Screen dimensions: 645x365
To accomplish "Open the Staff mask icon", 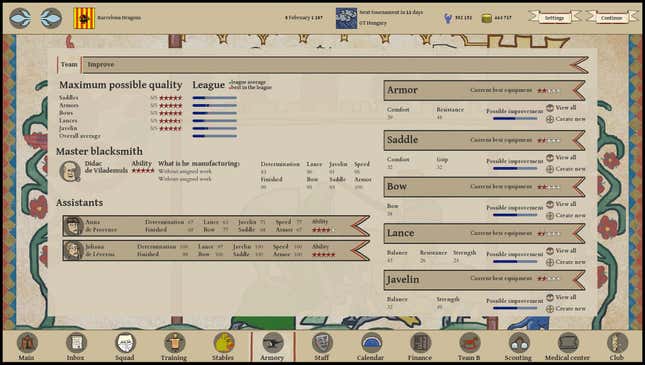I will click(x=322, y=343).
